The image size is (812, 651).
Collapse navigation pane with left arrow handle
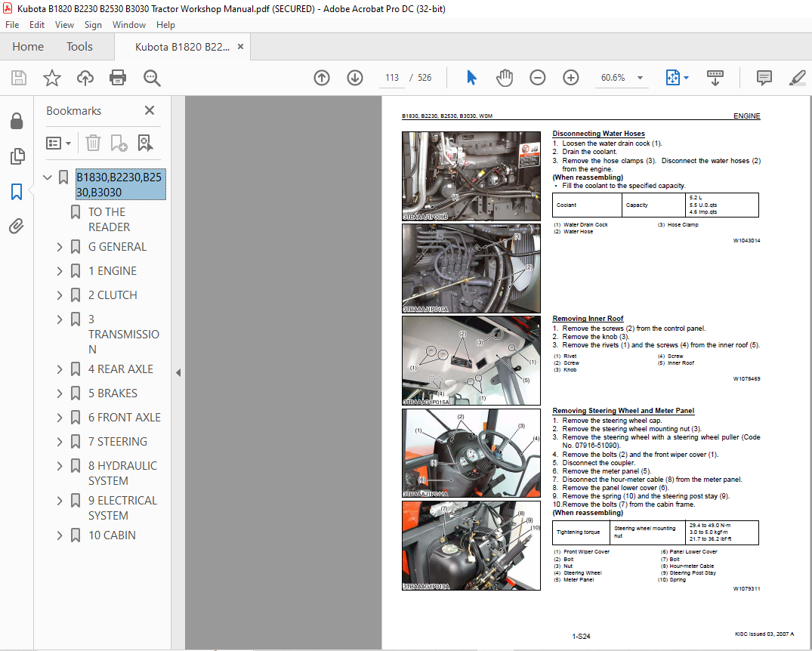point(178,372)
